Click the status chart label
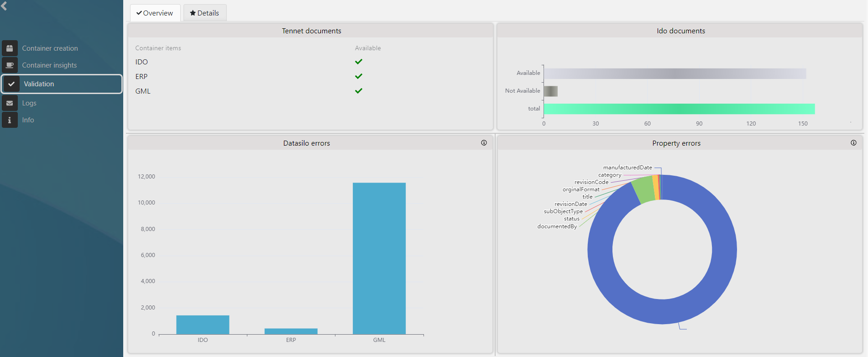The height and width of the screenshot is (357, 868). pos(572,219)
